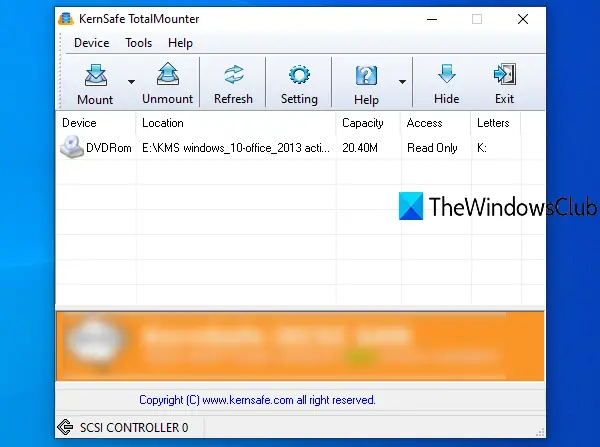The height and width of the screenshot is (447, 600).
Task: Click the Exit toolbar icon
Action: [x=505, y=74]
